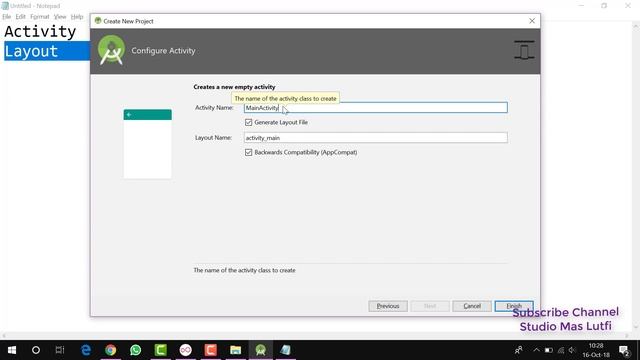Screen dimensions: 640x360
Task: Open the Windows Start menu
Action: click(12, 350)
